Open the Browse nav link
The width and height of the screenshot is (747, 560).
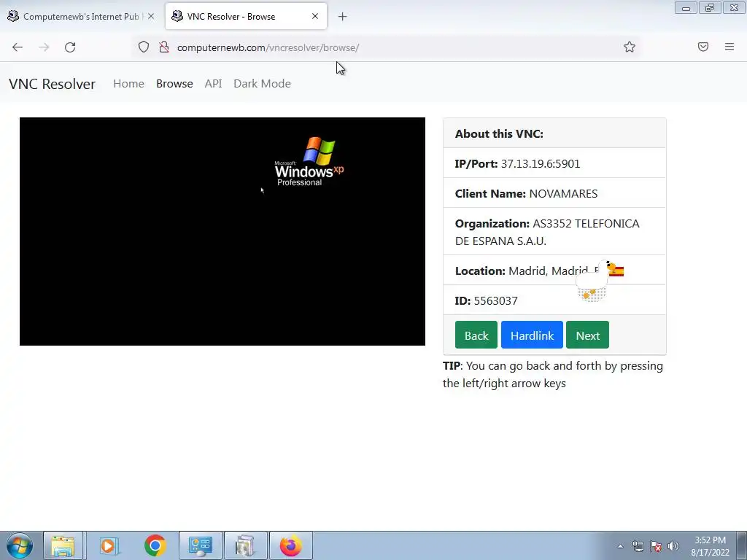[174, 83]
